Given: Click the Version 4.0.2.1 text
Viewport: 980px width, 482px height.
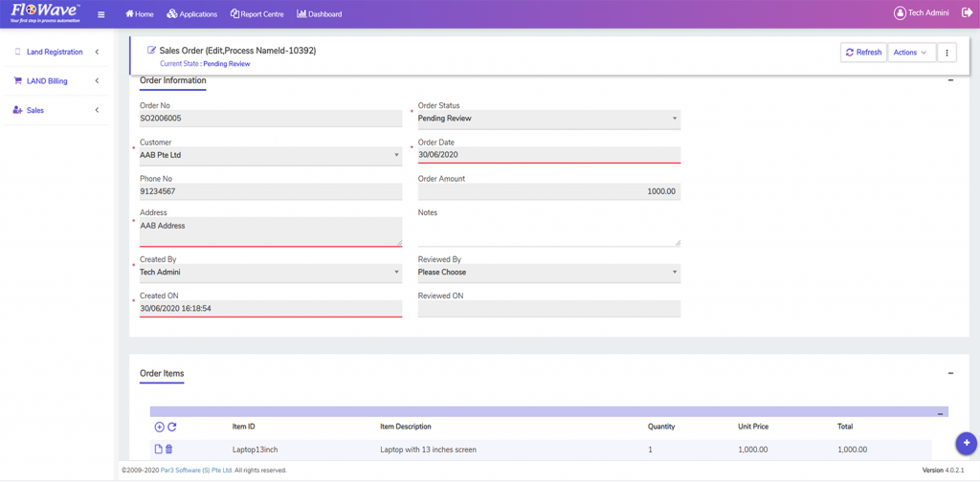Looking at the screenshot, I should tap(944, 471).
